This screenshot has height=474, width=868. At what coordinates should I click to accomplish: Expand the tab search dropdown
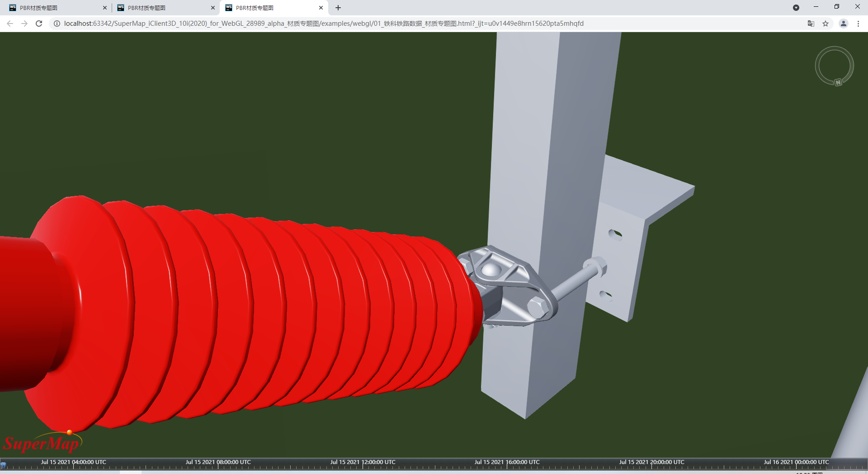point(796,8)
